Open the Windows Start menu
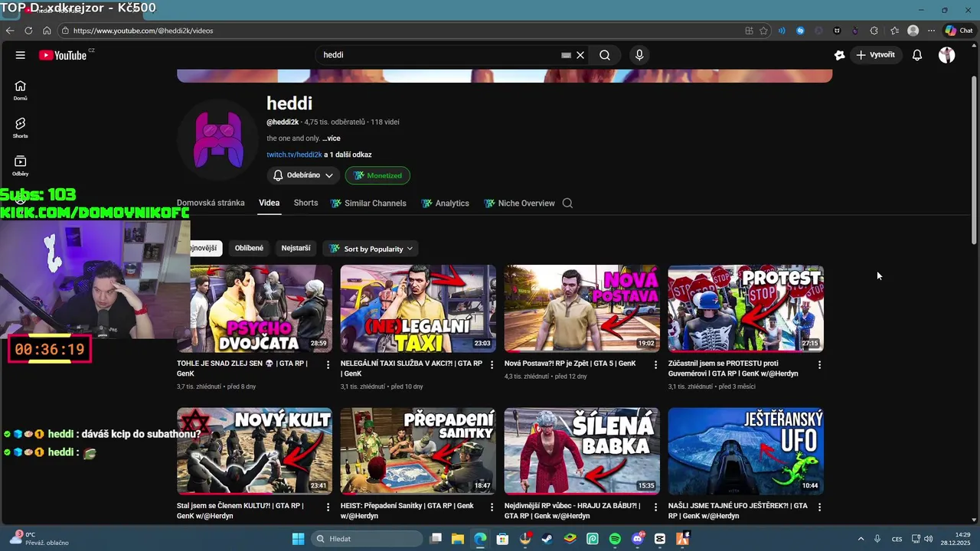This screenshot has width=980, height=551. click(298, 539)
